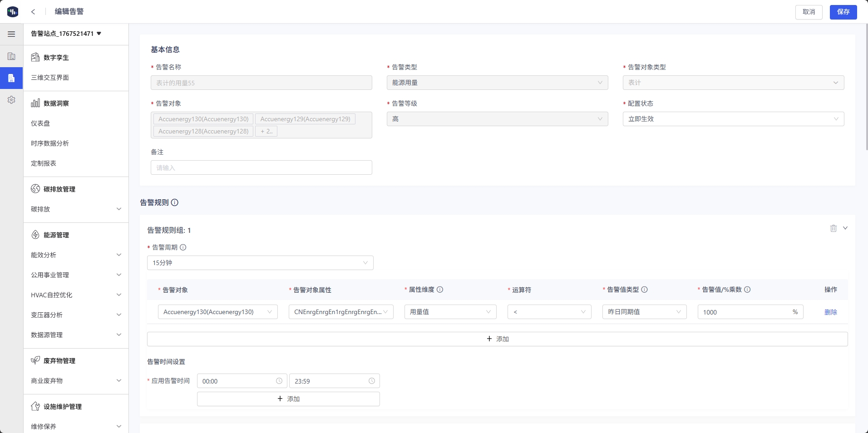
Task: Click the trash icon for 告警规则组 1
Action: coord(833,229)
